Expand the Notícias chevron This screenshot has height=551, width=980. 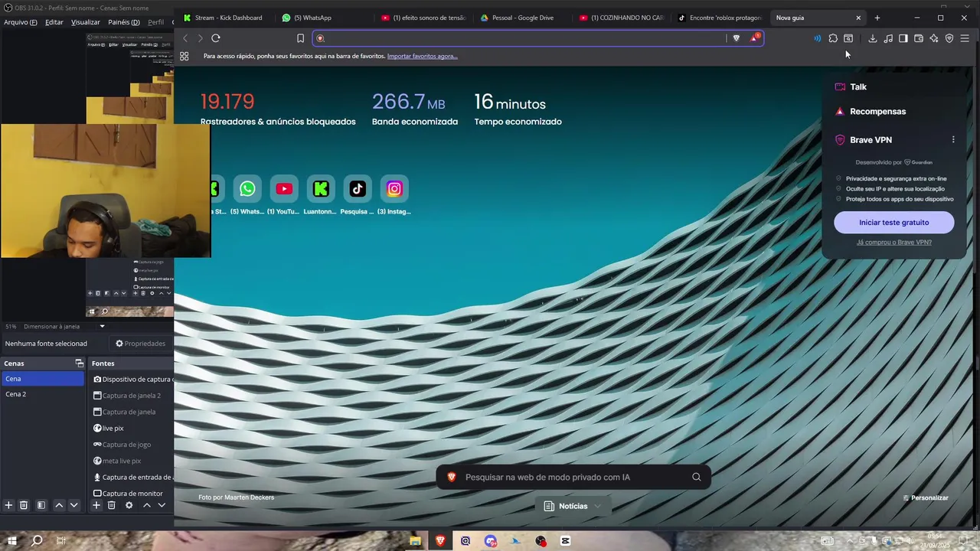[597, 506]
